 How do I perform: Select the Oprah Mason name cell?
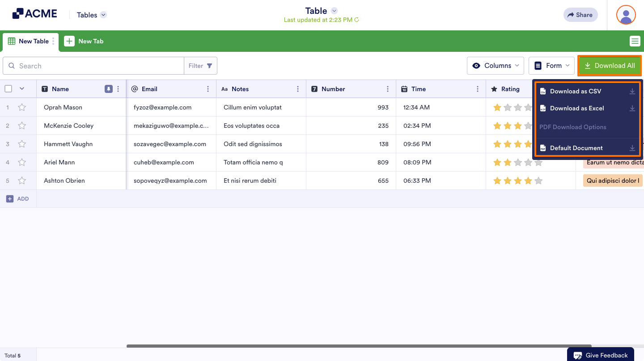(x=81, y=107)
